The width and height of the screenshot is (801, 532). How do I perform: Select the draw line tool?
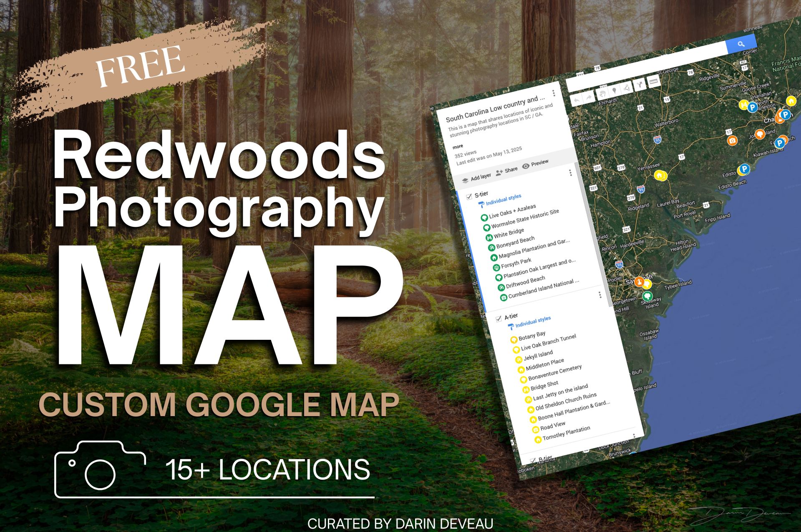[627, 88]
